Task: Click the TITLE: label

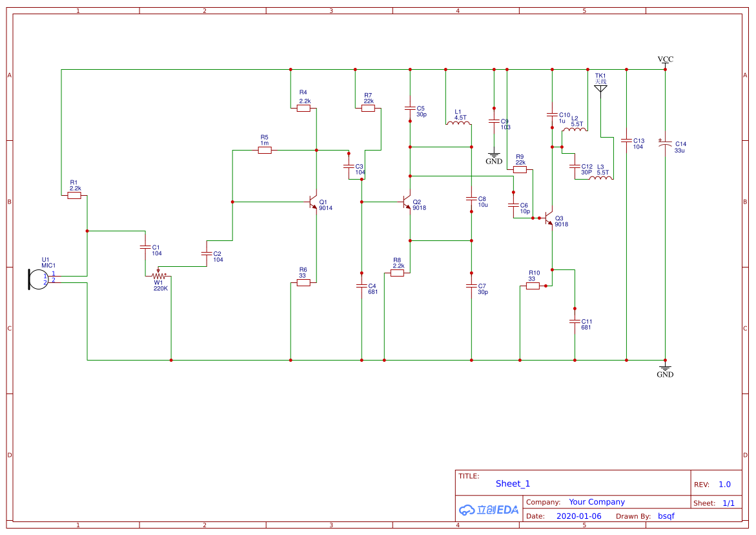Action: pos(469,476)
